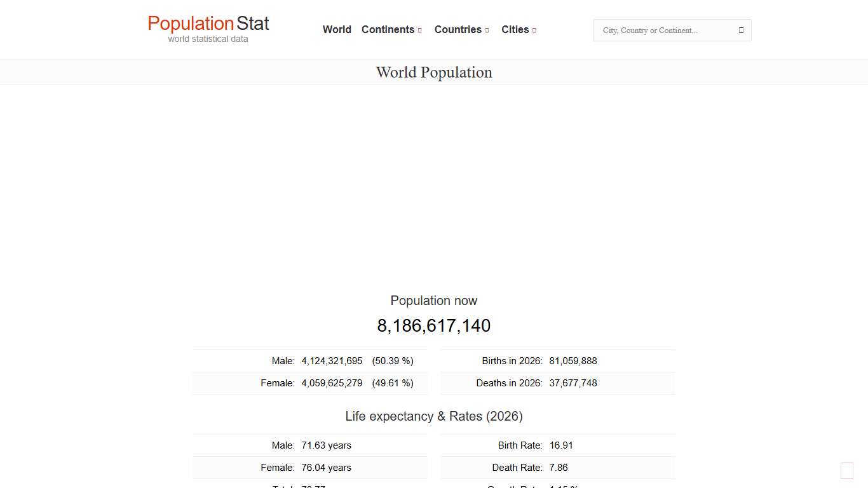Click the PopulationStat logo
This screenshot has width=868, height=488.
[x=208, y=28]
